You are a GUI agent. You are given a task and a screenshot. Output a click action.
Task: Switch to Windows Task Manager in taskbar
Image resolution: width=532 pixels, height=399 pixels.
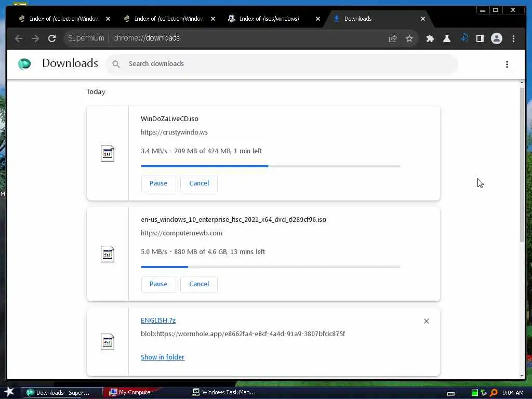pos(224,392)
